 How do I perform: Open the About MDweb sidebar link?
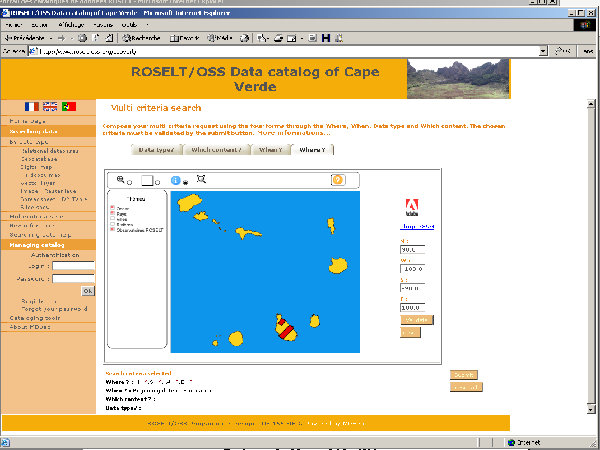click(30, 327)
